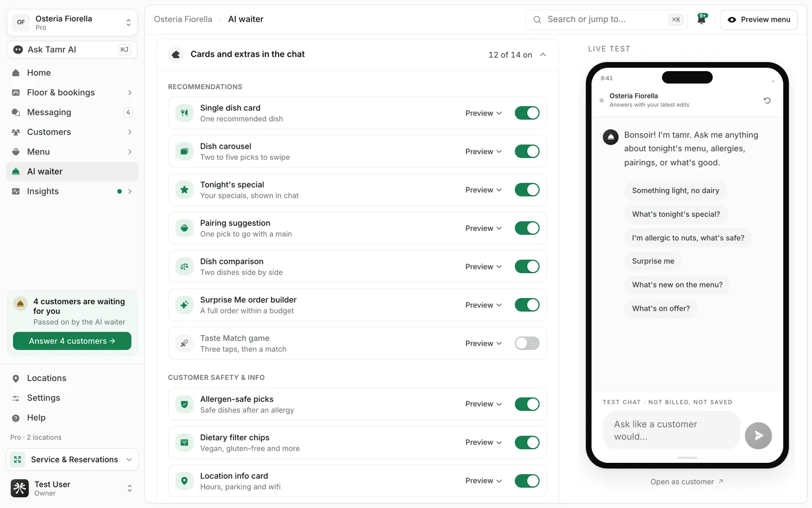This screenshot has width=812, height=508.
Task: Open the Test User account menu
Action: click(x=72, y=488)
